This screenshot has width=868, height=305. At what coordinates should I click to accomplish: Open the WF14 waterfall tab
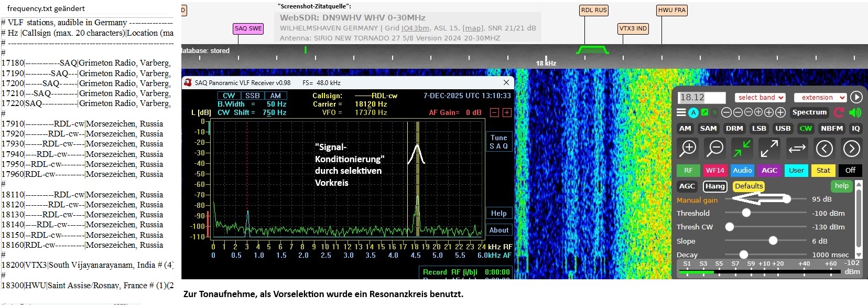pos(715,170)
